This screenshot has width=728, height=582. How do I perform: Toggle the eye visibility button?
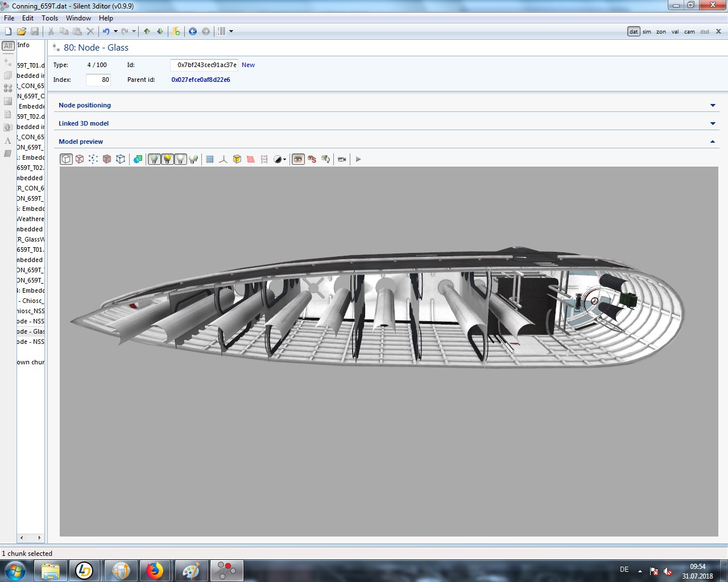[x=298, y=159]
